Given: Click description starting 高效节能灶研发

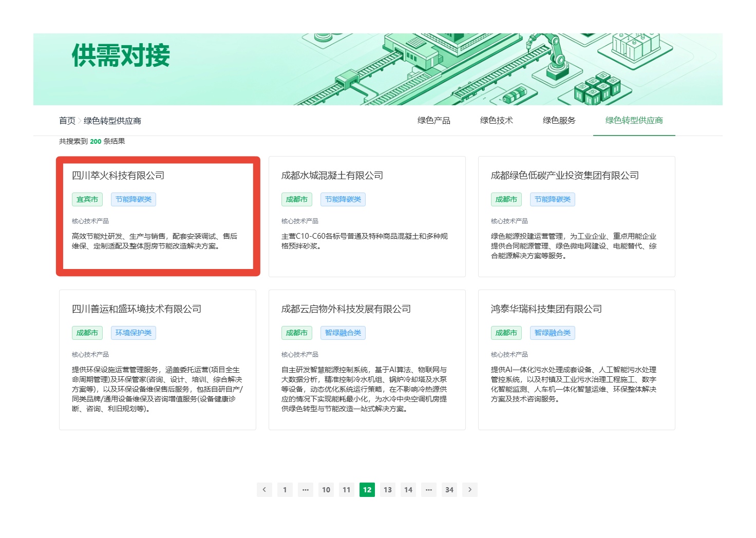Looking at the screenshot, I should [x=155, y=241].
